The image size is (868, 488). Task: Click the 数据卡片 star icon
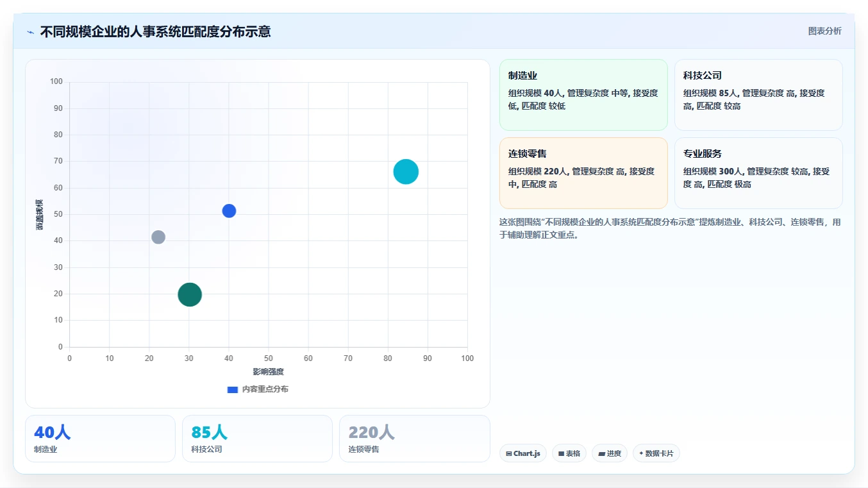coord(641,453)
